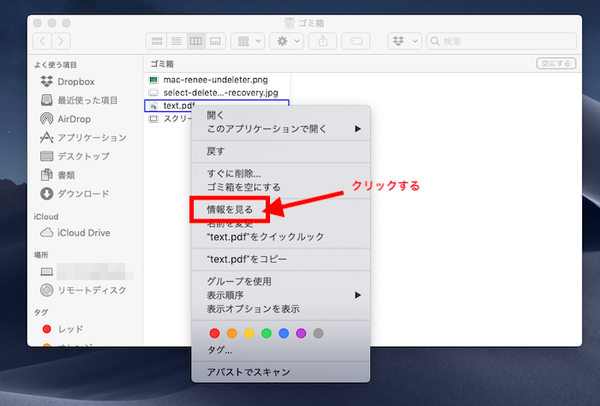This screenshot has width=600, height=406.
Task: Apply the orange tag color dot
Action: [232, 333]
